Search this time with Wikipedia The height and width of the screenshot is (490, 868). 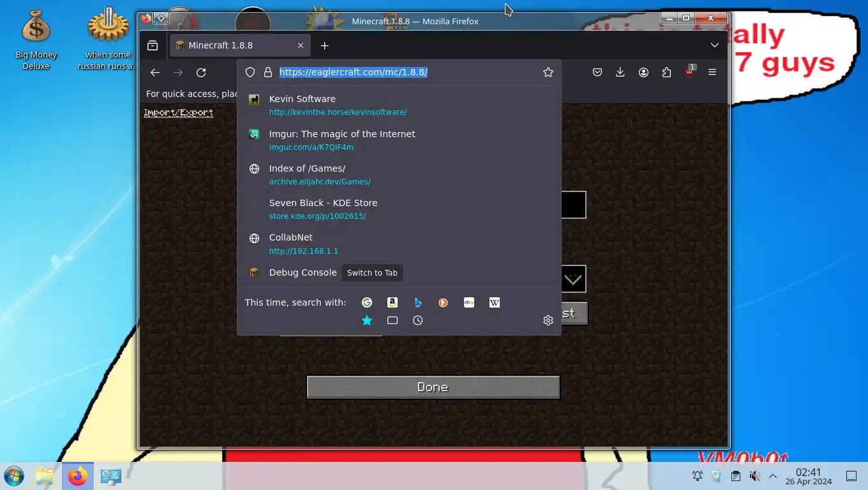(495, 302)
